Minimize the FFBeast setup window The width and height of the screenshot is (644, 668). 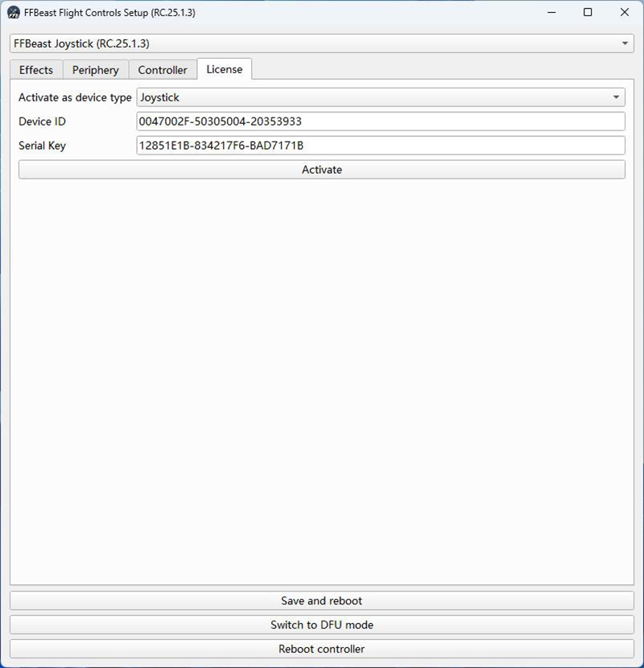(x=551, y=13)
